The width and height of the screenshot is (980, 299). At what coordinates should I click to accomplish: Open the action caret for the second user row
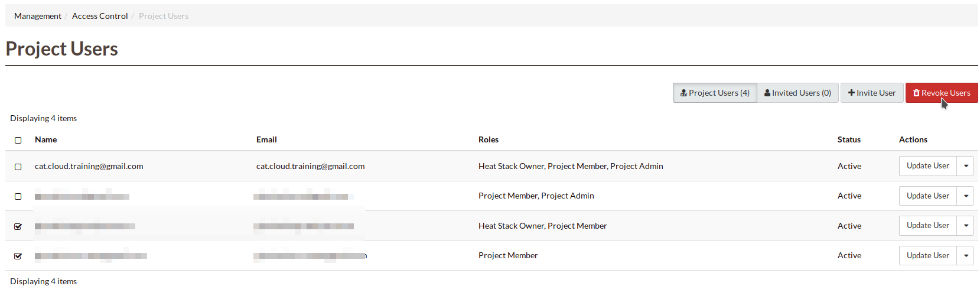[x=965, y=196]
